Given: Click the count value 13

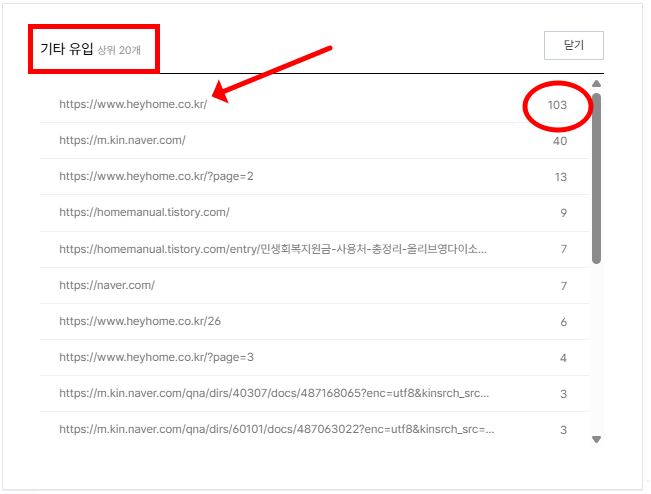Looking at the screenshot, I should point(560,177).
